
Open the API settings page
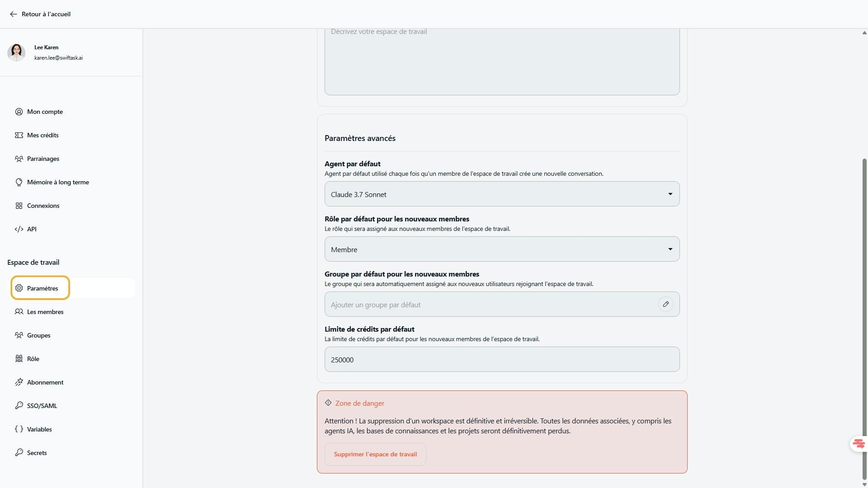coord(32,229)
